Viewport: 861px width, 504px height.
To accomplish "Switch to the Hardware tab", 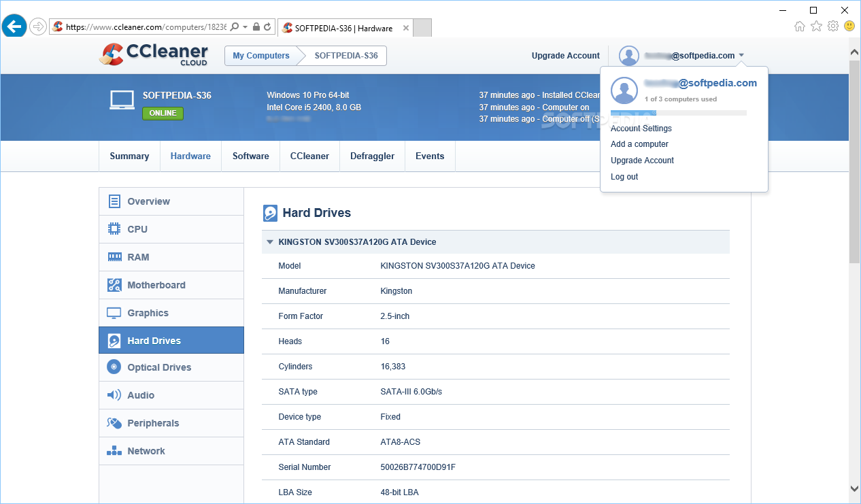I will 190,156.
